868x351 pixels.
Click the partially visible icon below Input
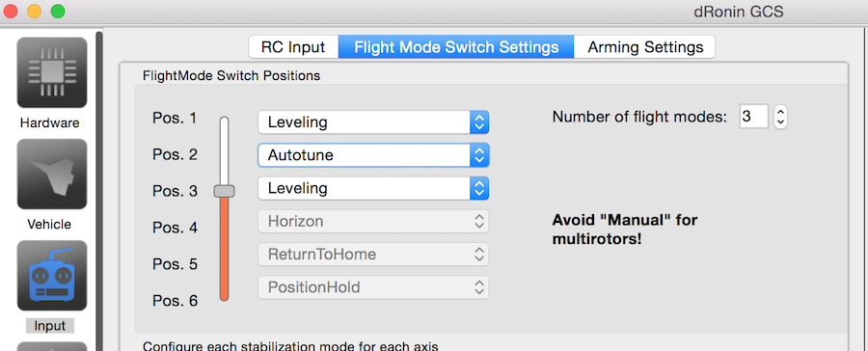tap(52, 346)
